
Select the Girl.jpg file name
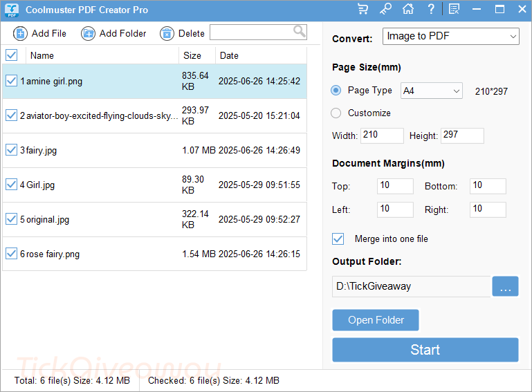tap(40, 185)
